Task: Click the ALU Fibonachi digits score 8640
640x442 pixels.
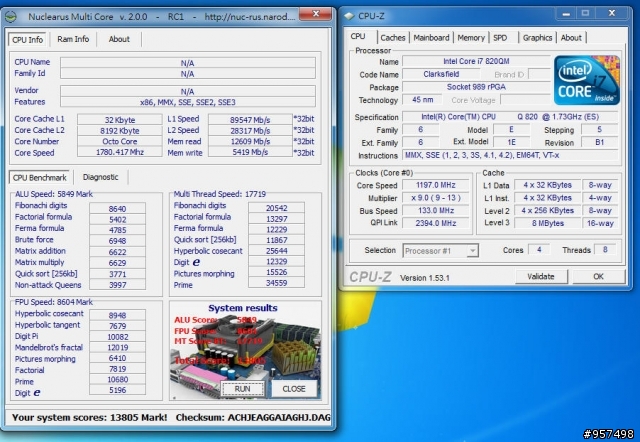Action: [118, 209]
